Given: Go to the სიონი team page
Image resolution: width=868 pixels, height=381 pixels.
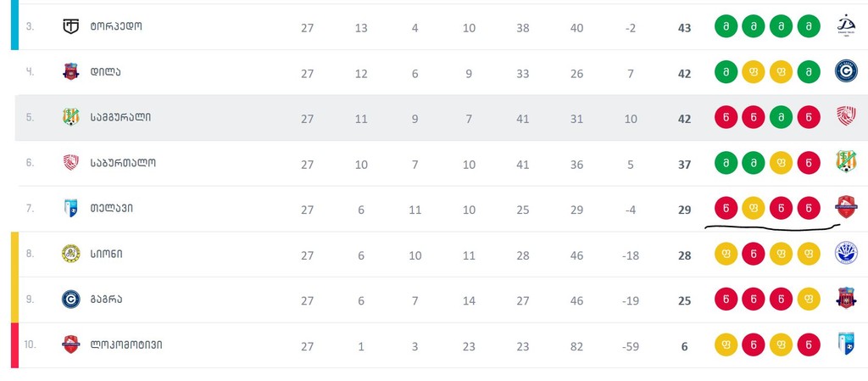Looking at the screenshot, I should (x=106, y=254).
